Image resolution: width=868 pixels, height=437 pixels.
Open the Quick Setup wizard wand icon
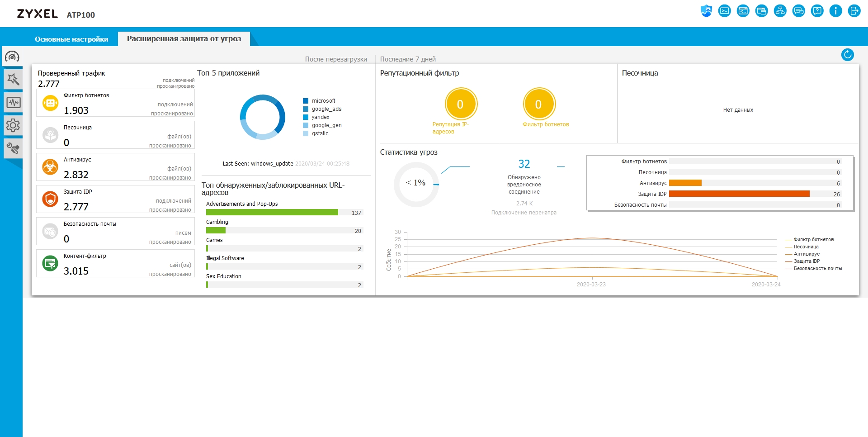point(13,80)
